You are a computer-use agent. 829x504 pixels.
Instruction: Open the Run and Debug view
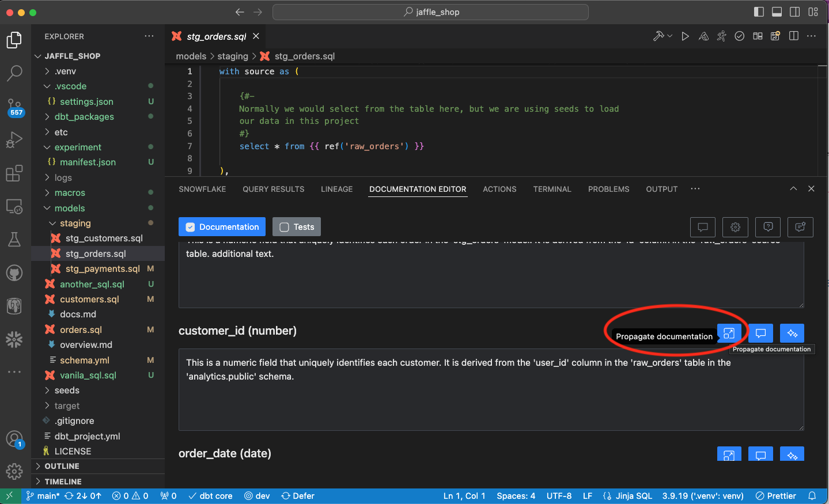pos(14,140)
